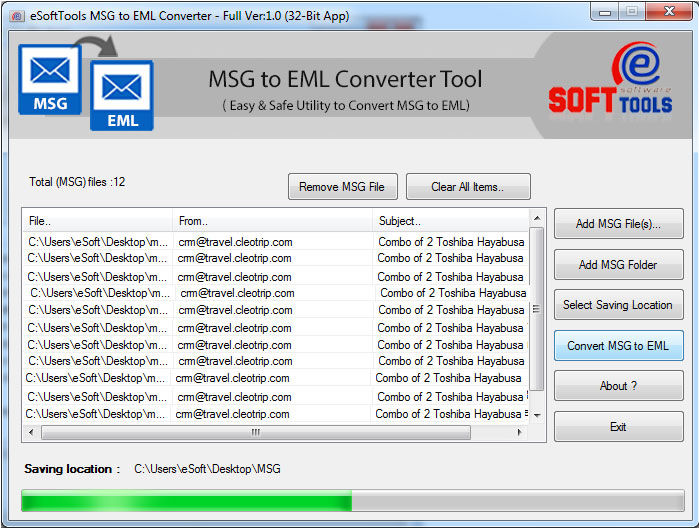Screen dimensions: 699x529
Task: Click the horizontal scrollbar thumb
Action: pyautogui.click(x=256, y=432)
